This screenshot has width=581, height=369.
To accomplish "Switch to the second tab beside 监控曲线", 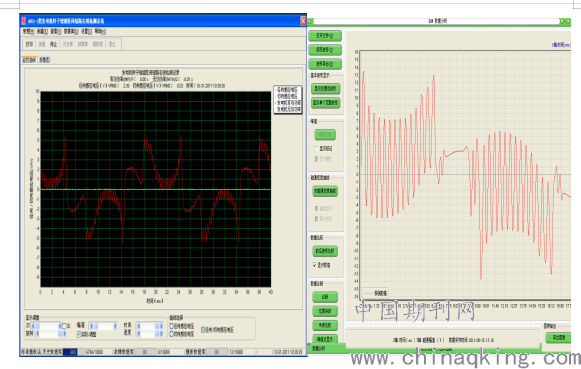I will point(44,60).
